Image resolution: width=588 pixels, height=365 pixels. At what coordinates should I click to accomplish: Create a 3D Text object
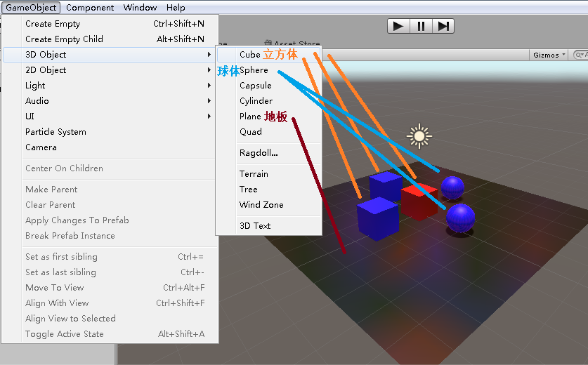click(x=269, y=225)
